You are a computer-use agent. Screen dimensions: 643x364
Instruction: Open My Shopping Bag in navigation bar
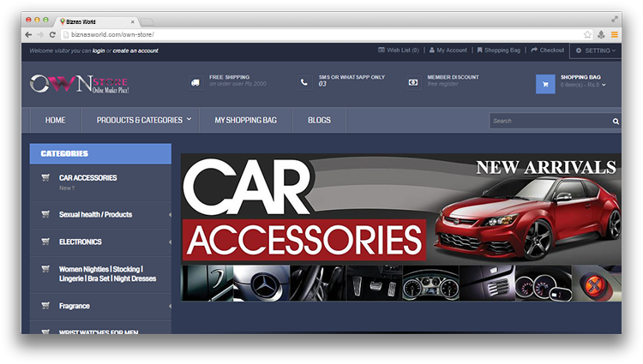[247, 120]
